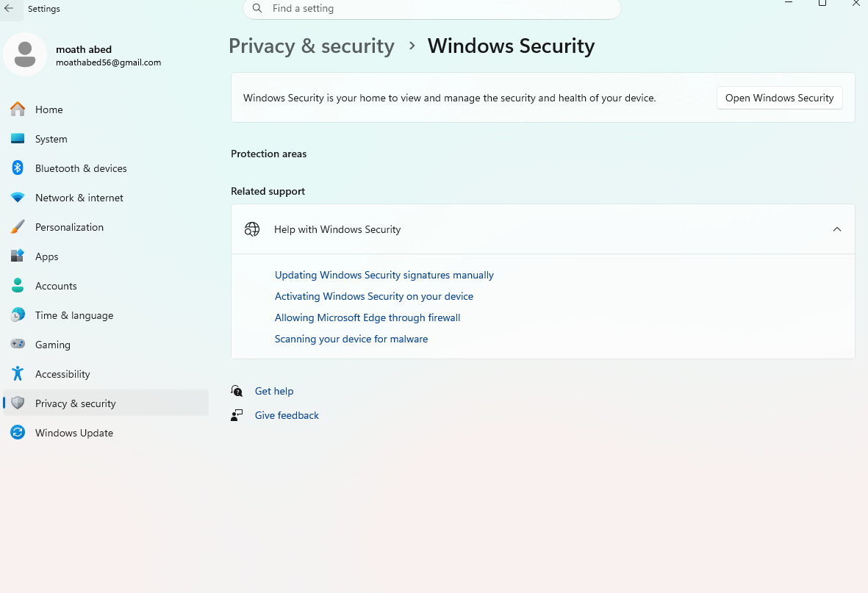This screenshot has width=868, height=593.
Task: Click the Time & language clock icon
Action: (x=18, y=315)
